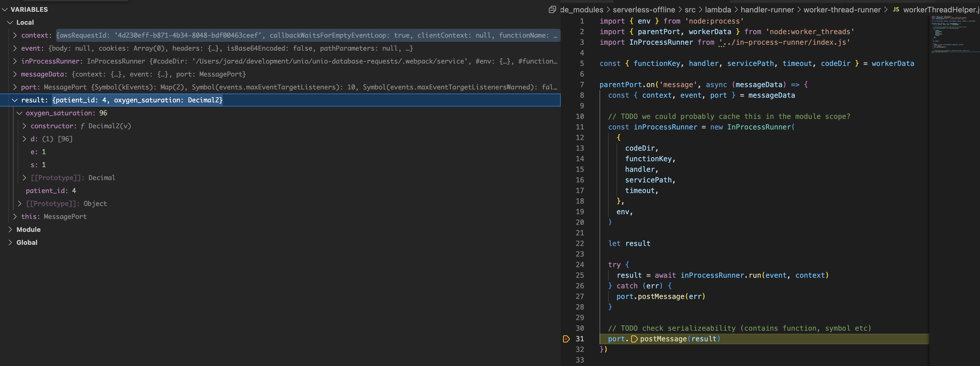980x366 pixels.
Task: Click the red breakpoint glyph on line 31
Action: pos(567,339)
